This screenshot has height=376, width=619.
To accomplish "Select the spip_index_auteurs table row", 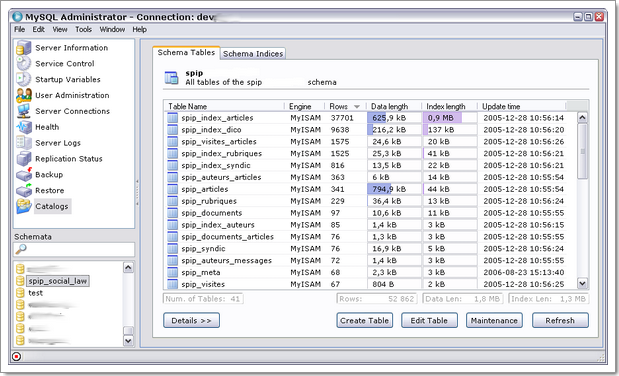I will [366, 225].
